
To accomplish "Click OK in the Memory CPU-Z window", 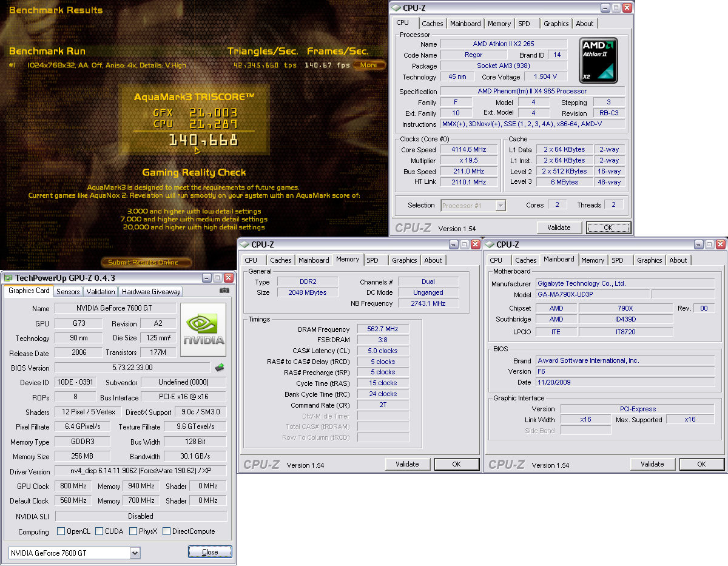I will (x=457, y=464).
